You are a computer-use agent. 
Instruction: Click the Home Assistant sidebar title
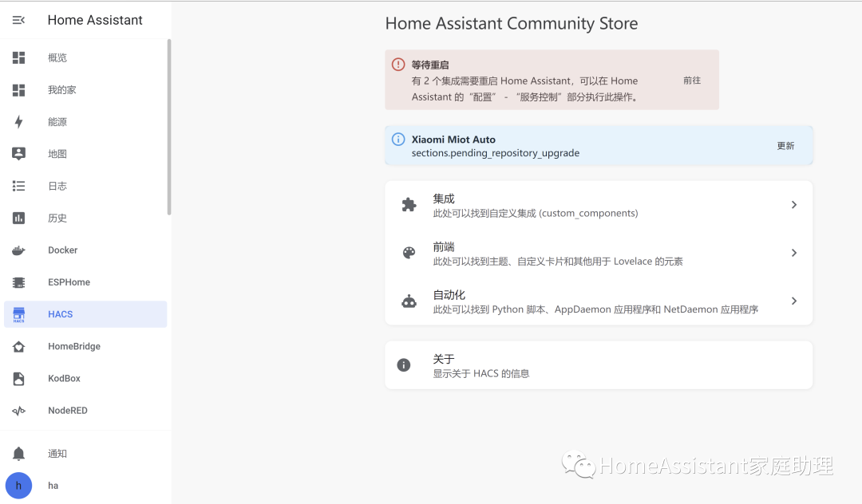coord(95,20)
